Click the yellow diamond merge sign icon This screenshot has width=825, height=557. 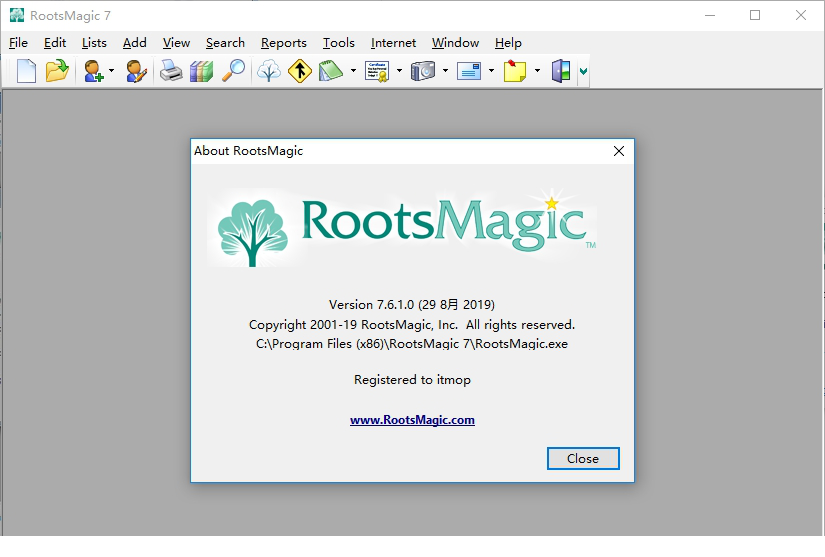300,70
